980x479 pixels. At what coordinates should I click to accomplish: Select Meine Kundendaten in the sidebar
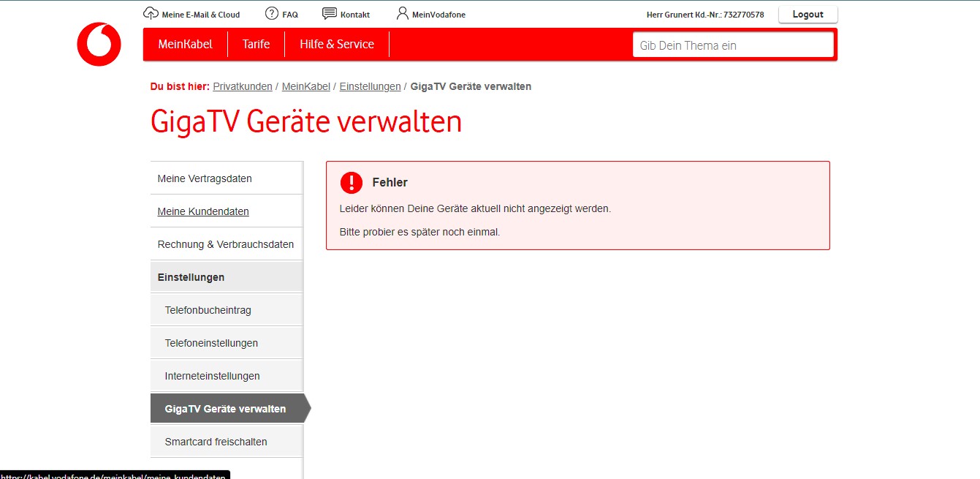coord(227,211)
